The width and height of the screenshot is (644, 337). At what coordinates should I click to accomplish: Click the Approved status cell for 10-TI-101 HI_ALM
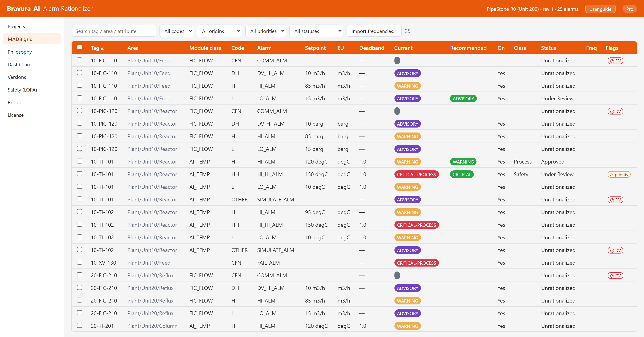tap(553, 162)
